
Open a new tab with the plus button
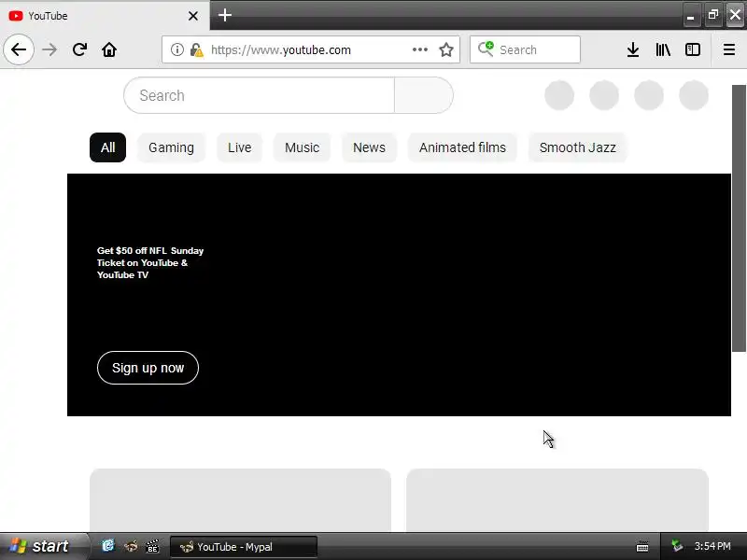(x=225, y=15)
